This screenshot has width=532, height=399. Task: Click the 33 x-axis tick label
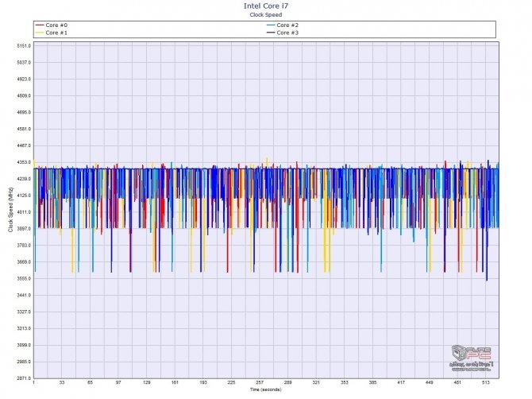[x=62, y=382]
